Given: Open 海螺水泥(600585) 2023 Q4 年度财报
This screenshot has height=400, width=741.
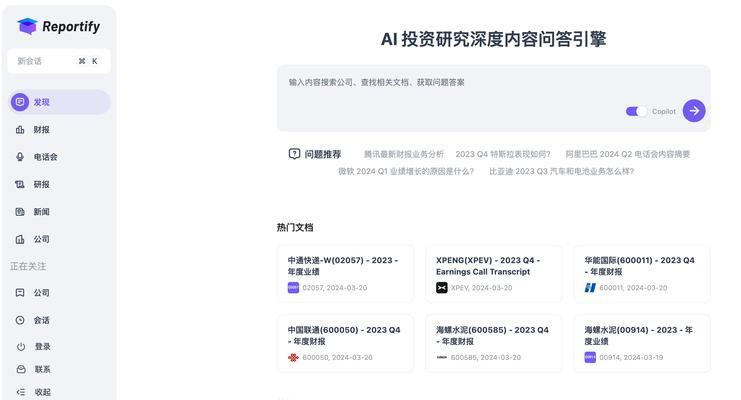Looking at the screenshot, I should click(493, 344).
